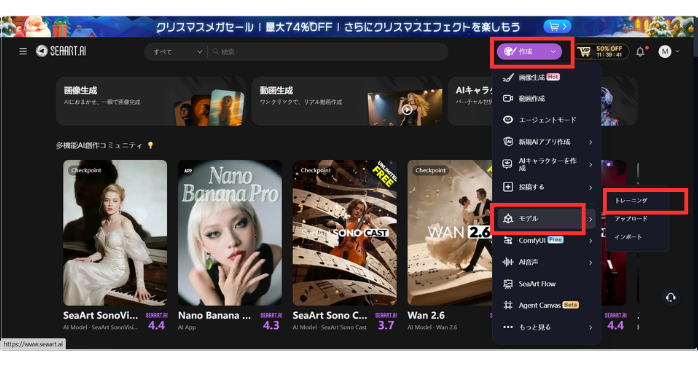Open the SeaArt Sono Cast thumbnail
The width and height of the screenshot is (698, 365).
[x=345, y=233]
